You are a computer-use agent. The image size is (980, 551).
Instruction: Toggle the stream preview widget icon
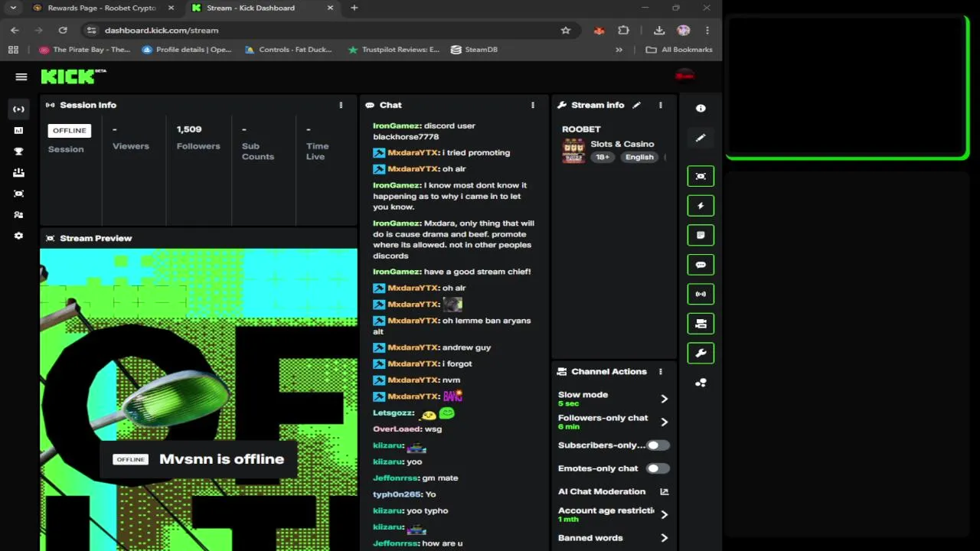(701, 176)
